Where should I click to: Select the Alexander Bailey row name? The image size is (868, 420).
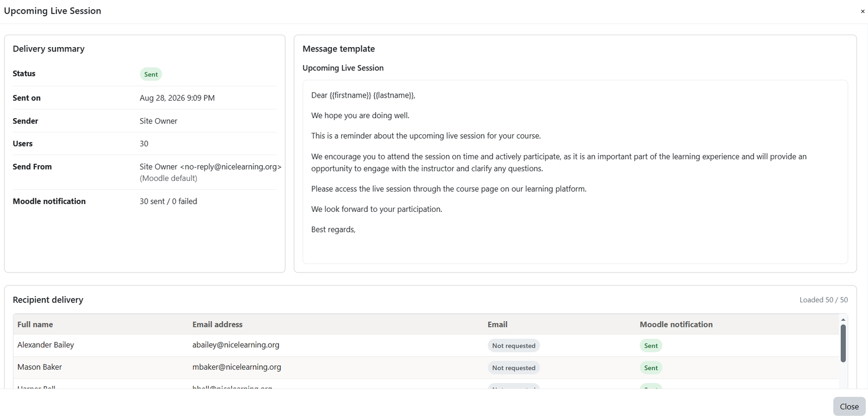46,345
